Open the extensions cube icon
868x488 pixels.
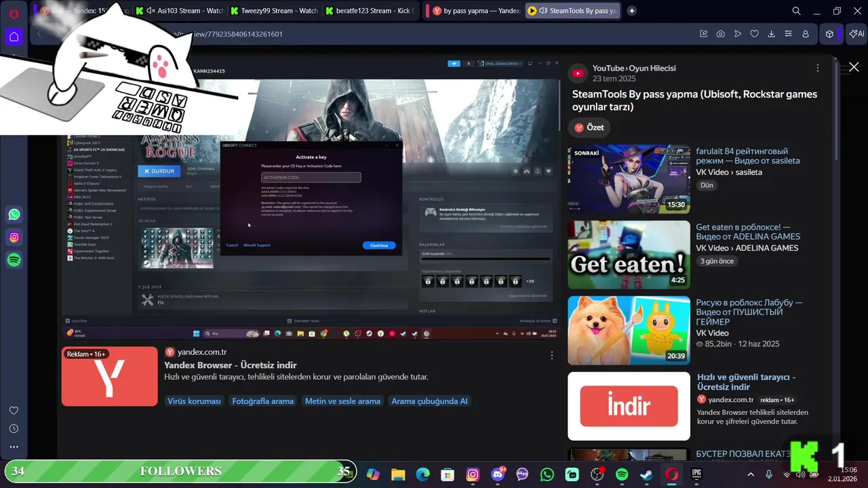click(829, 34)
